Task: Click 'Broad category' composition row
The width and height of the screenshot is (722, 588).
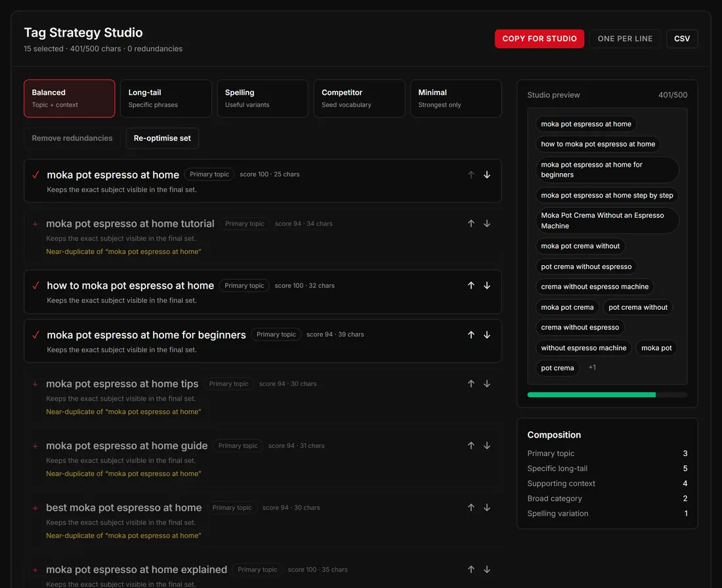Action: [x=607, y=498]
